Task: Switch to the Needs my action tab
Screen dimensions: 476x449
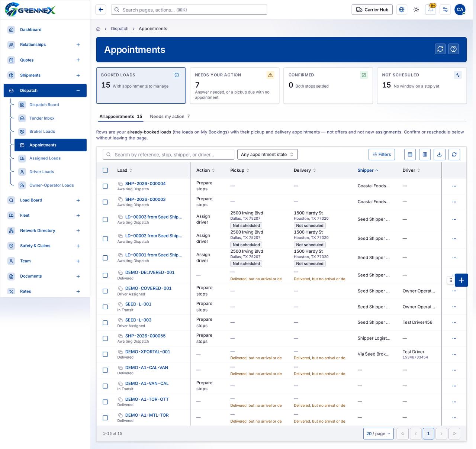Action: [x=170, y=116]
